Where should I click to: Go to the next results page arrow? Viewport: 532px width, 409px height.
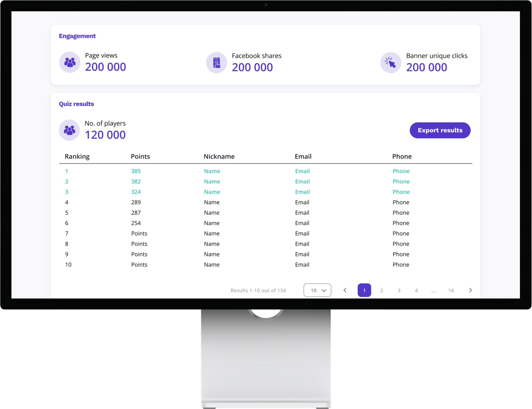(x=470, y=290)
